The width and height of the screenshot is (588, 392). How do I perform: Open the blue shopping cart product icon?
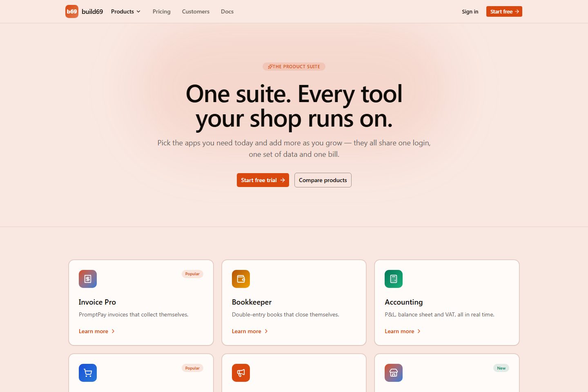point(88,373)
